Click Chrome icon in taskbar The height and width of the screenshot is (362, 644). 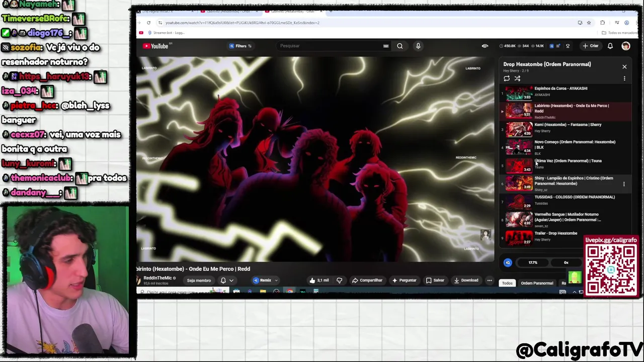click(290, 291)
